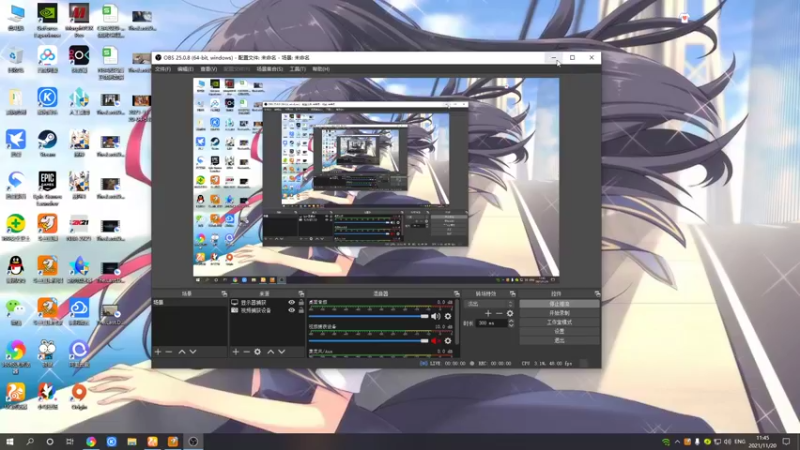Open Task View on taskbar

70,442
